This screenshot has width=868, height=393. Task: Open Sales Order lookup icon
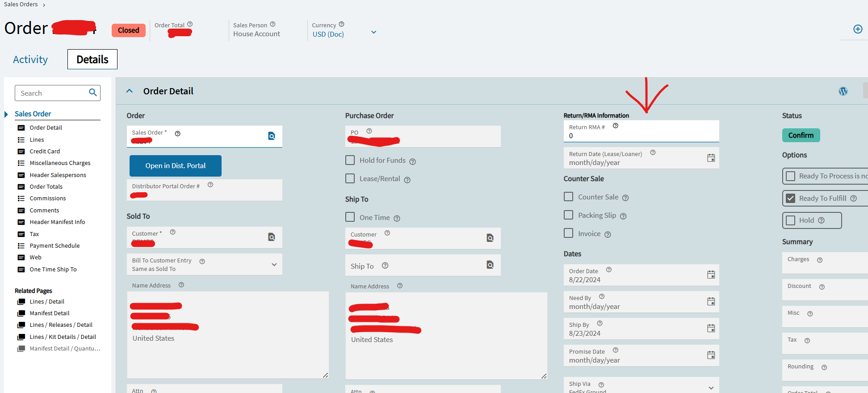272,136
